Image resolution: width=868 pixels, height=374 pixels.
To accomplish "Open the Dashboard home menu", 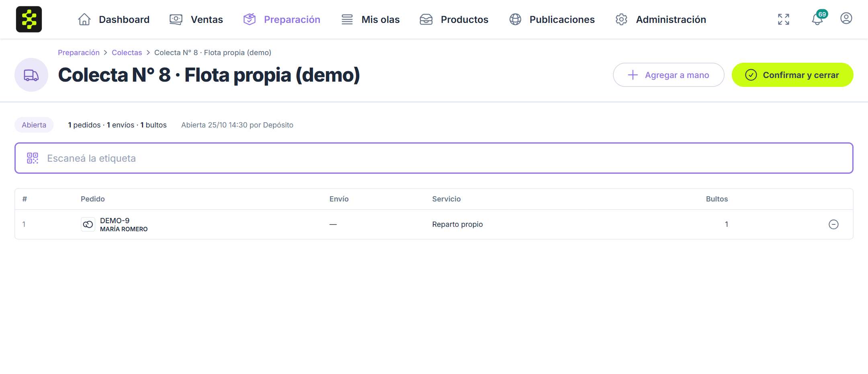I will point(114,19).
